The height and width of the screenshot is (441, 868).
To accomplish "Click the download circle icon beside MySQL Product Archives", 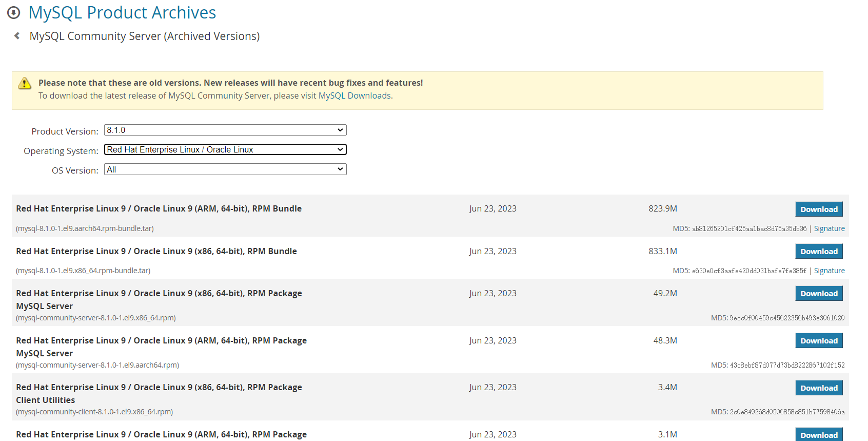I will tap(14, 13).
